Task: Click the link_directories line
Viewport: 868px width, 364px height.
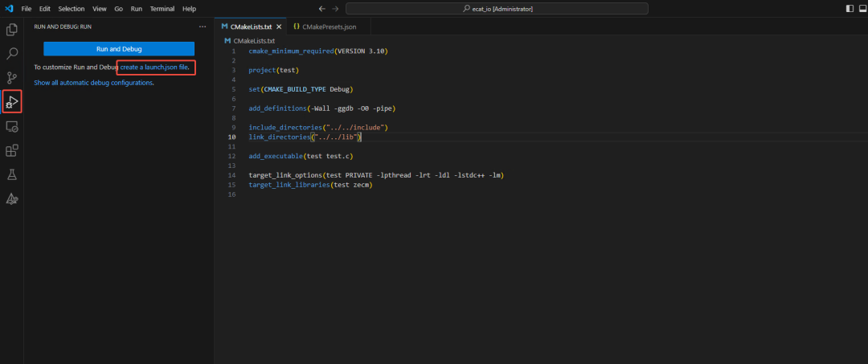Action: coord(305,137)
